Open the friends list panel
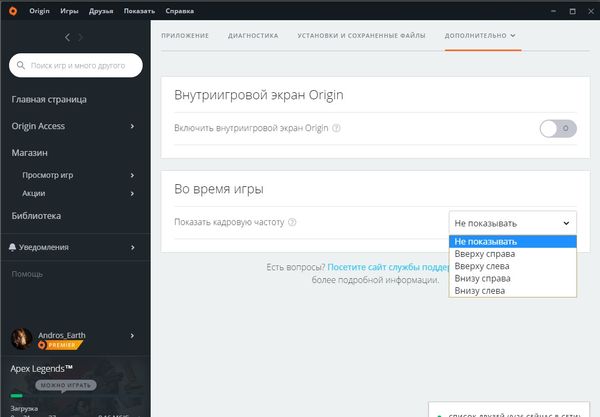The width and height of the screenshot is (600, 417). pos(509,410)
